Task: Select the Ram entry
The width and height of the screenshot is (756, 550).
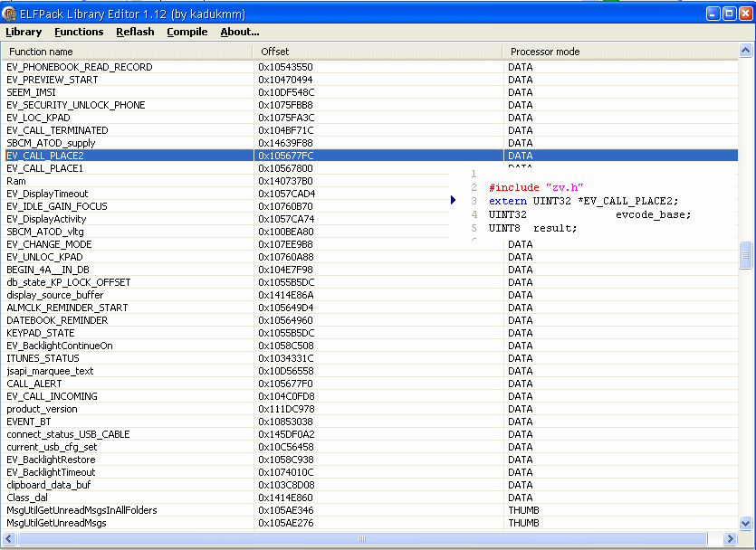Action: point(369,181)
